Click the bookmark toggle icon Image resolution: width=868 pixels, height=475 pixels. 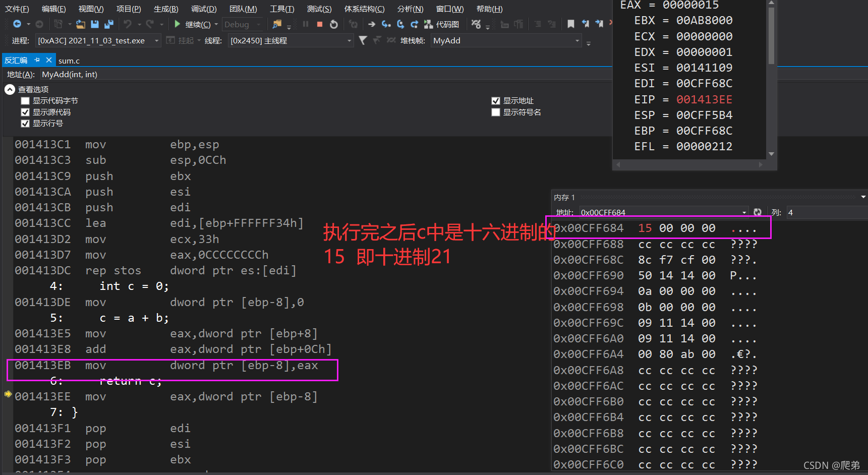[x=570, y=24]
